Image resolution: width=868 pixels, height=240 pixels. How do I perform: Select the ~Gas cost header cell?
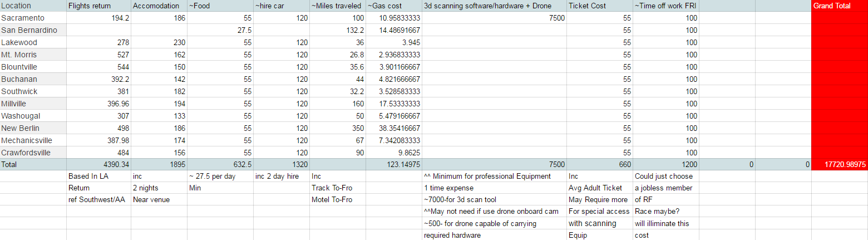click(x=394, y=6)
